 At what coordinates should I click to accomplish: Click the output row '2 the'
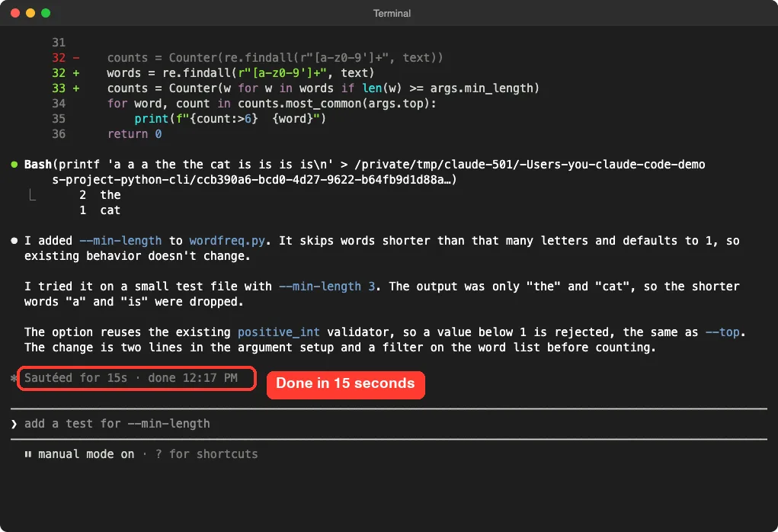tap(100, 195)
